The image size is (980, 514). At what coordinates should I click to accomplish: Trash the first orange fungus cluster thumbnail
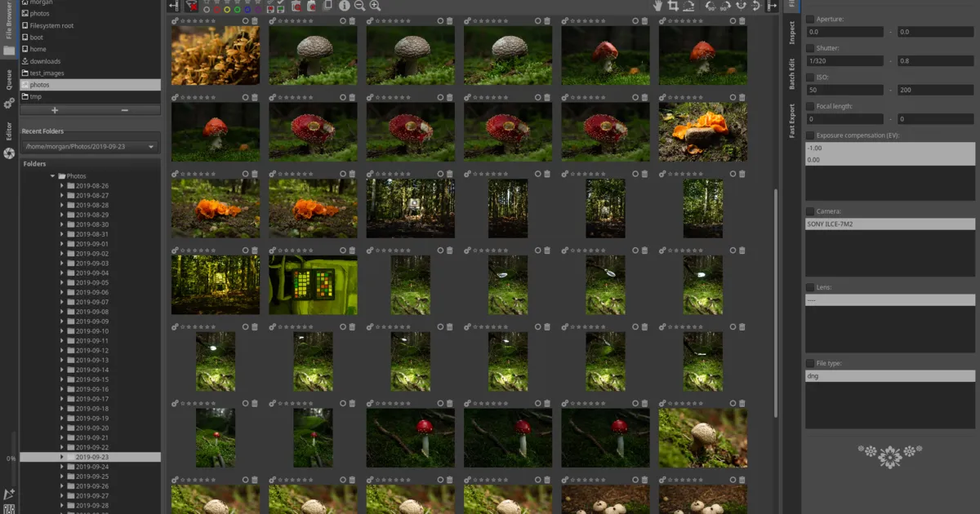coord(742,97)
